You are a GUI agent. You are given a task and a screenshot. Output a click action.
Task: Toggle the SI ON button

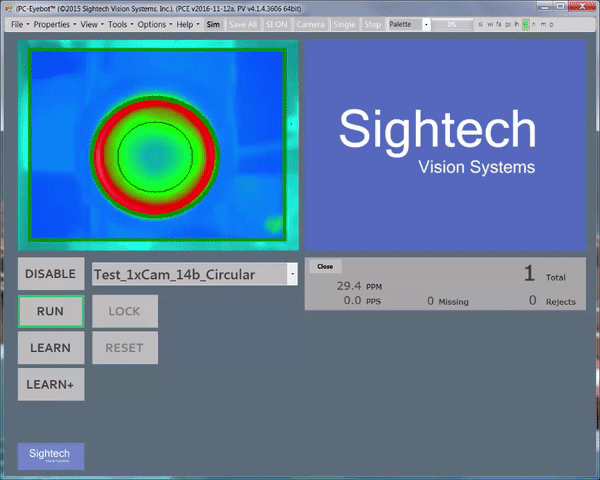276,24
